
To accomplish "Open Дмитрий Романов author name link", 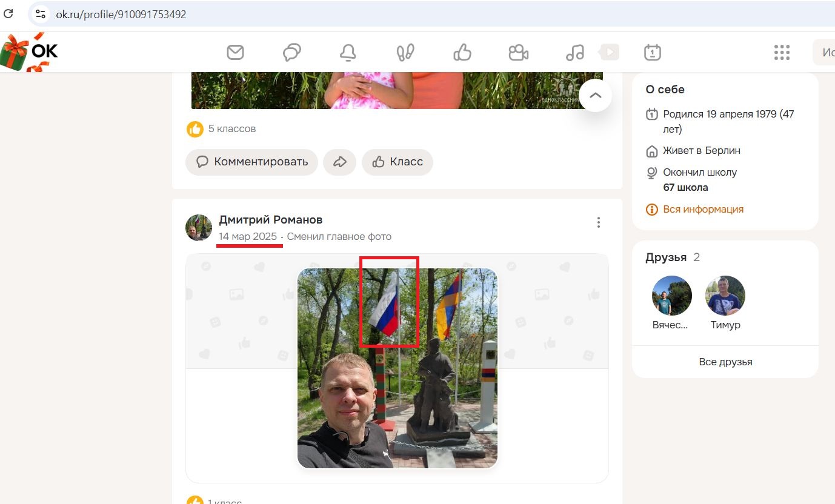I will [x=270, y=219].
